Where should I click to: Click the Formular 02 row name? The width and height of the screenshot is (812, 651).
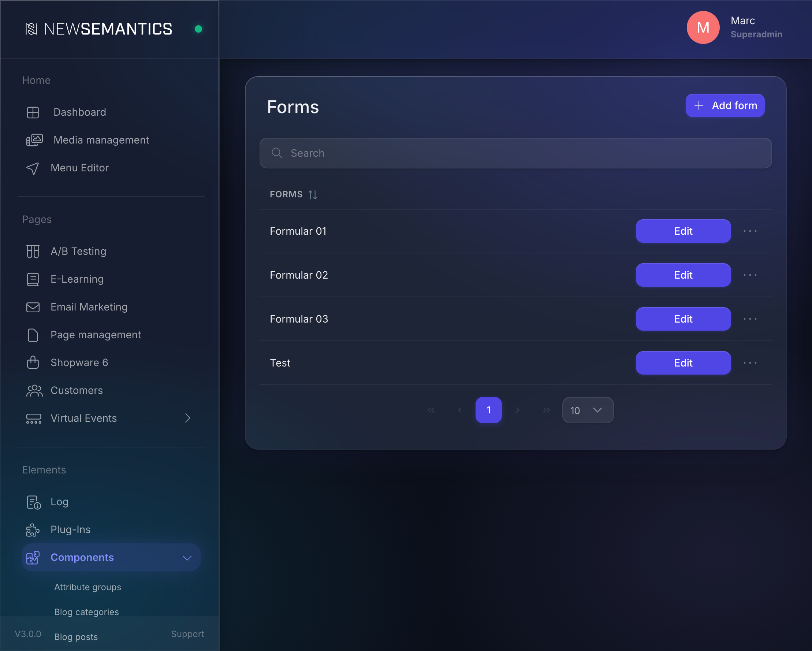[299, 275]
